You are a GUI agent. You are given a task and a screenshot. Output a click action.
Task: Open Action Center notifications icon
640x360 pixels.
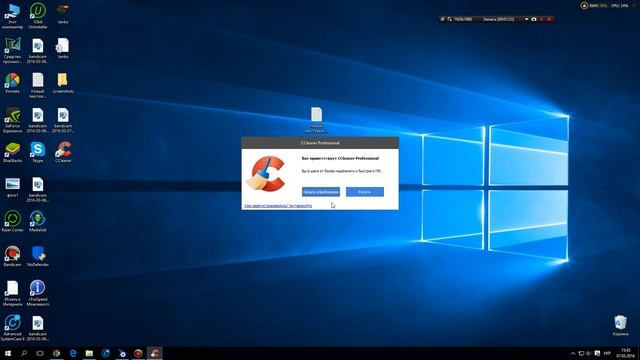coord(597,353)
